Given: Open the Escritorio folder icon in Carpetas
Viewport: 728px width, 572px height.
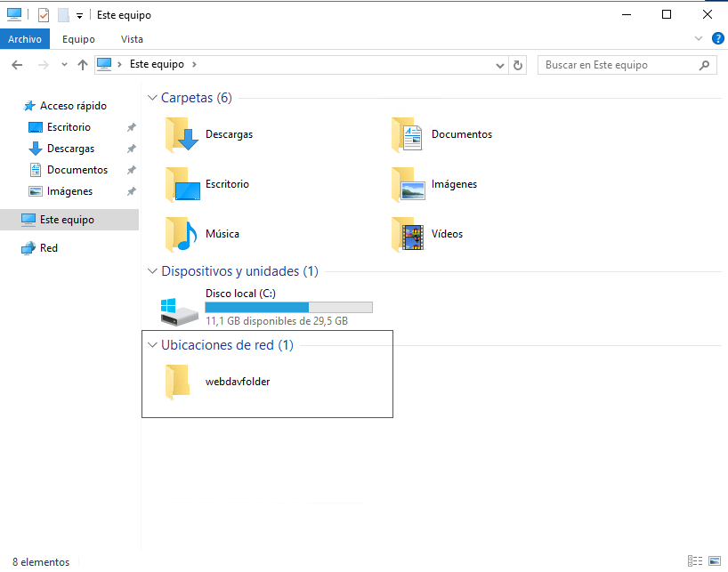Looking at the screenshot, I should tap(182, 184).
